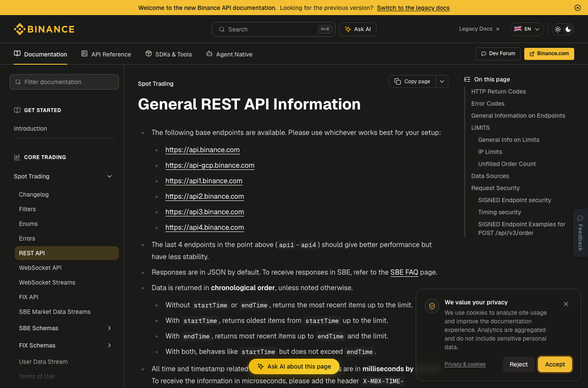Jump to LIMITS section
Viewport: 588px width, 388px height.
click(x=480, y=128)
